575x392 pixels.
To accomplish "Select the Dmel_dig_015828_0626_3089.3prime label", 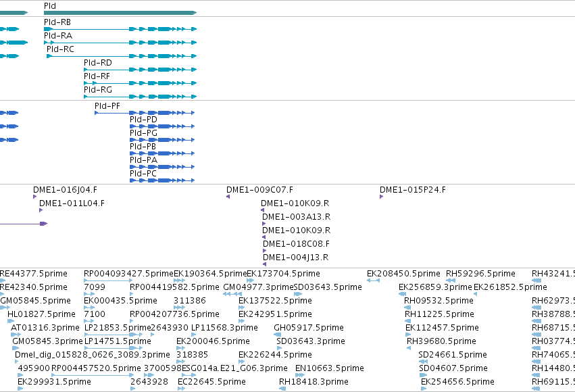I will tap(93, 356).
